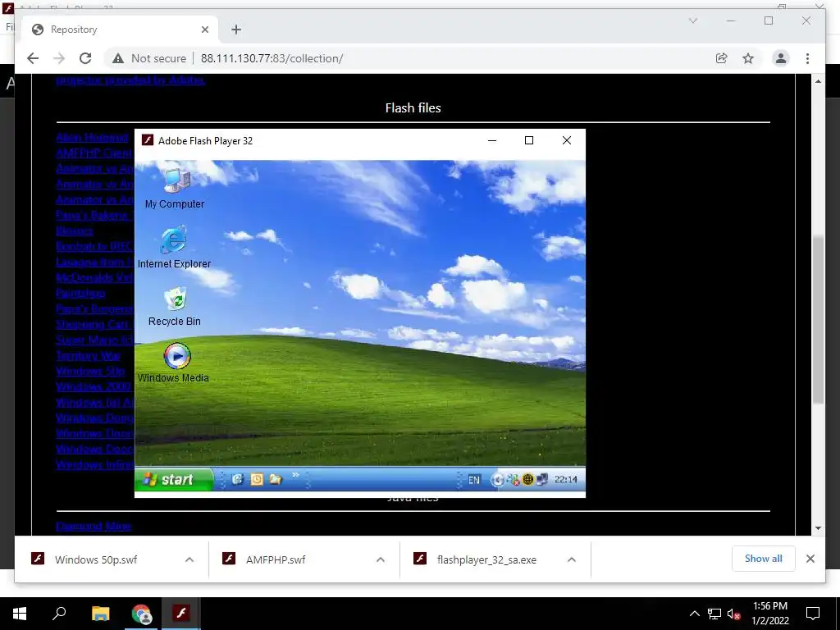Expand options for AMFPHP.swf download
The image size is (840, 630).
point(381,559)
